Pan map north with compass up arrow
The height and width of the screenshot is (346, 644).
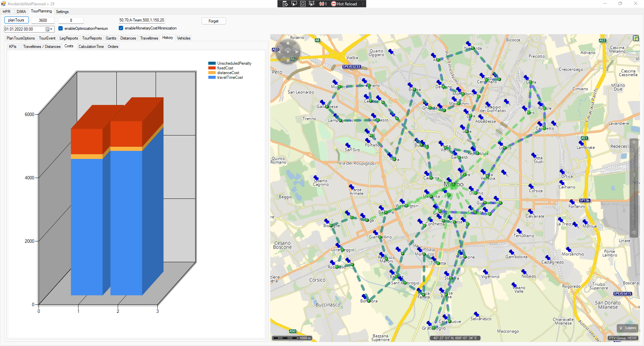coord(288,43)
